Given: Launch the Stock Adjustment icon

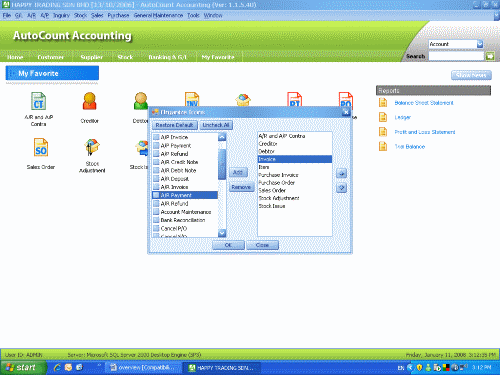Looking at the screenshot, I should pos(92,147).
